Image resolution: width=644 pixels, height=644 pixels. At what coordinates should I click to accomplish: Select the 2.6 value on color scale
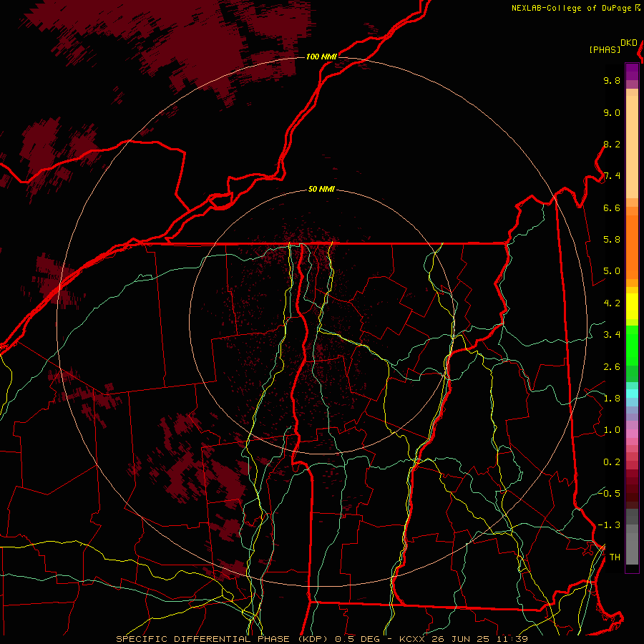pos(612,367)
